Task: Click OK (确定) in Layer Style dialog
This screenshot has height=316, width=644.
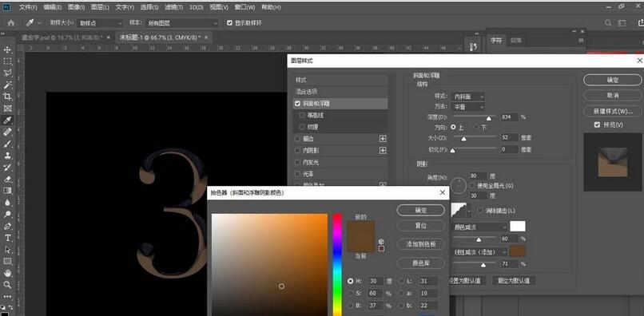Action: [x=612, y=80]
